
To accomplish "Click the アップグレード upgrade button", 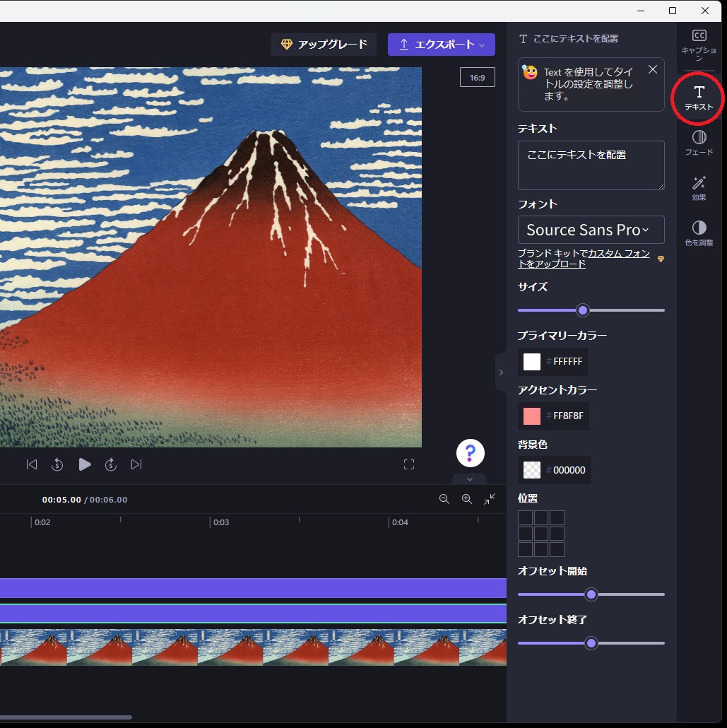I will point(324,45).
